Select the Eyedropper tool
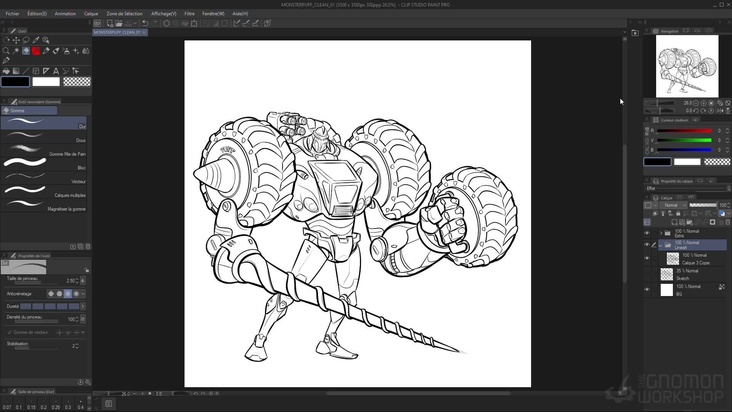 (36, 40)
